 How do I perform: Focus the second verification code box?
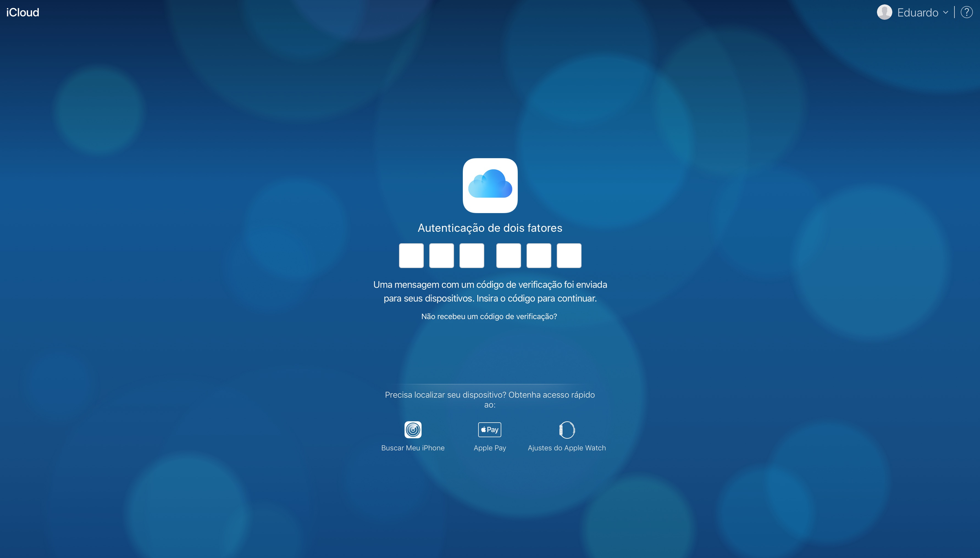coord(442,256)
